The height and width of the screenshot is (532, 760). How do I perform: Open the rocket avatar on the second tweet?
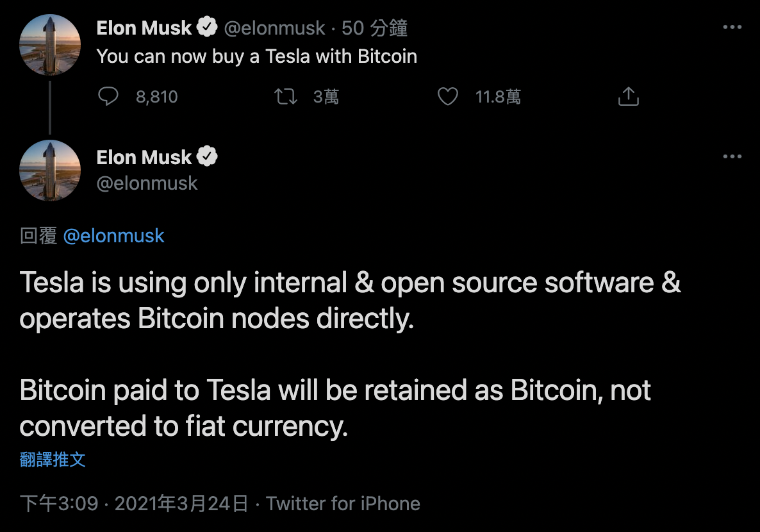coord(50,170)
